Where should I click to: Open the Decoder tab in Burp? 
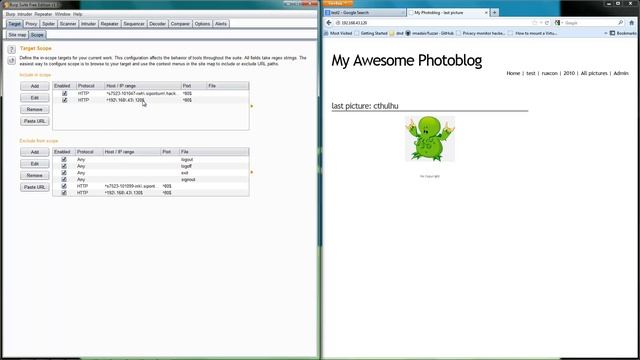click(158, 24)
